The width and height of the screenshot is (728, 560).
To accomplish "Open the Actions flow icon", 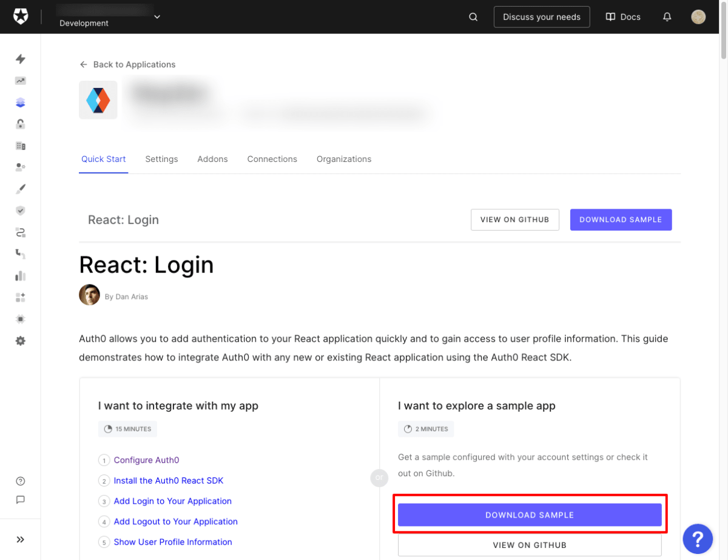I will click(21, 232).
